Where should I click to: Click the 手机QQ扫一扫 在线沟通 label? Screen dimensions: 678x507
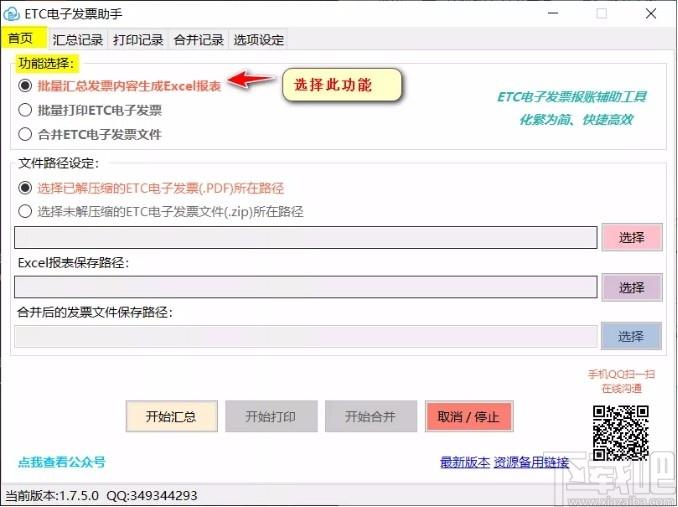pyautogui.click(x=621, y=381)
